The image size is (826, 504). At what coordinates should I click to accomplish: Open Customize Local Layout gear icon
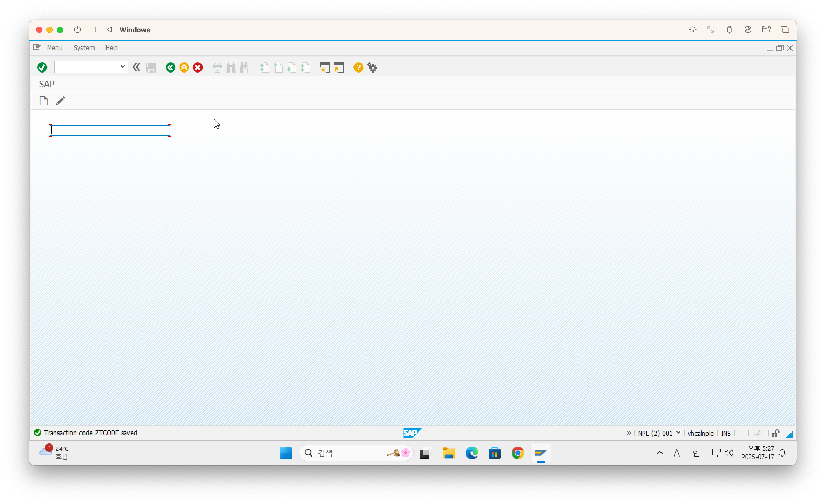(372, 67)
